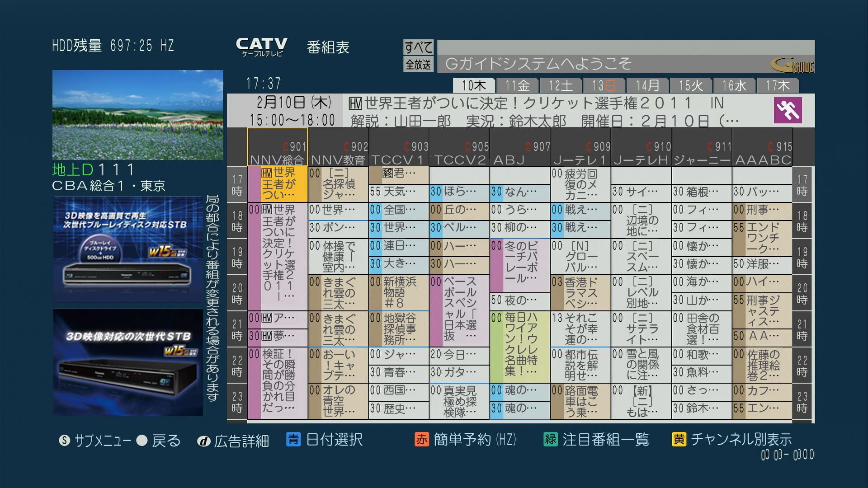Click the yellow 黄 per-channel view icon
The height and width of the screenshot is (488, 868).
click(x=679, y=439)
